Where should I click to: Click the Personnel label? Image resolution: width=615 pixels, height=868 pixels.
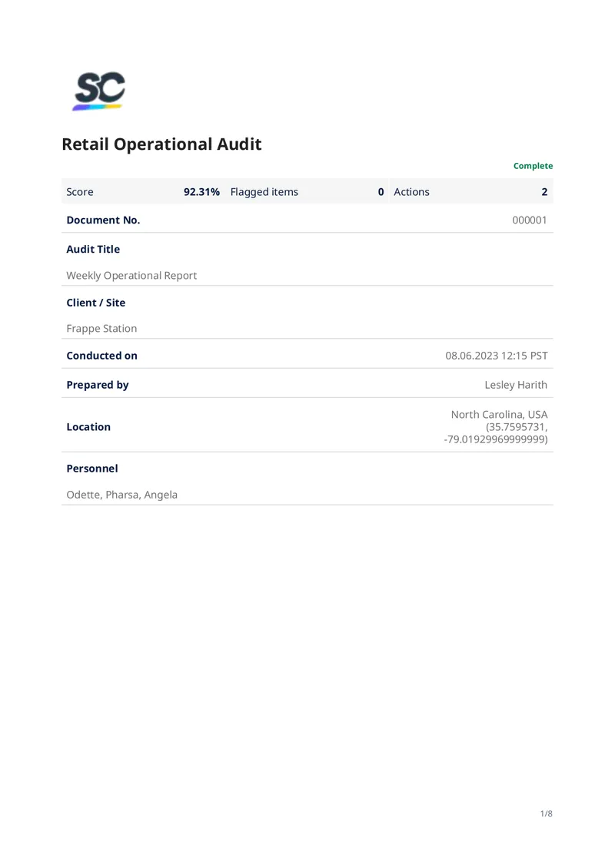click(92, 469)
